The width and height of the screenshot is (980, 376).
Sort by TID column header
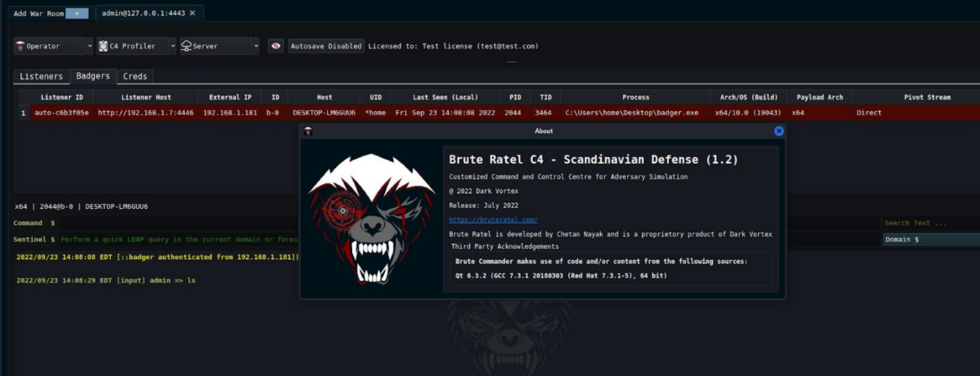tap(545, 97)
